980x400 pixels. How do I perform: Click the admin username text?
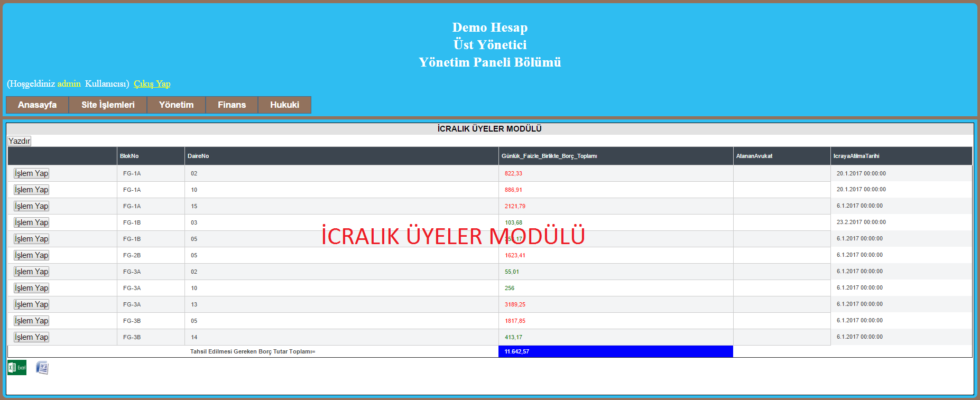(69, 83)
